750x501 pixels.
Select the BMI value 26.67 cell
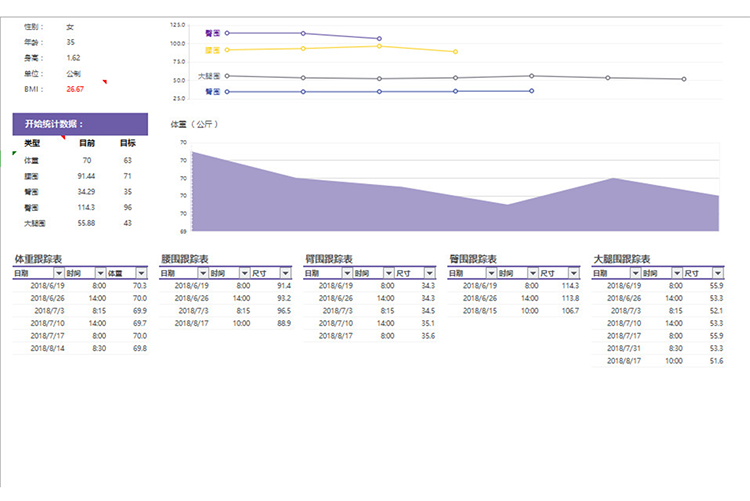75,89
